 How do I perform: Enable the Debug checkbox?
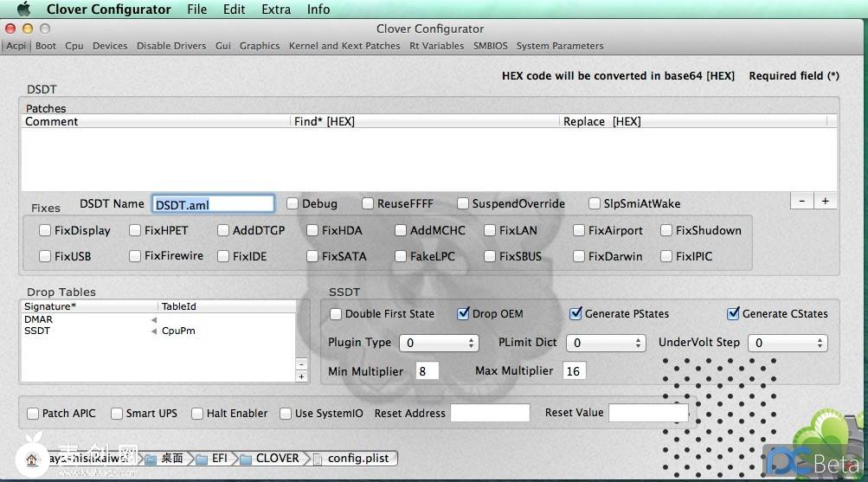[293, 203]
